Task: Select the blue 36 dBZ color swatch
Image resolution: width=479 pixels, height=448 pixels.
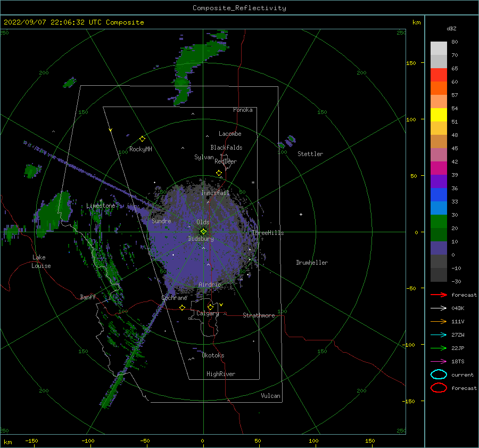Action: pyautogui.click(x=439, y=194)
